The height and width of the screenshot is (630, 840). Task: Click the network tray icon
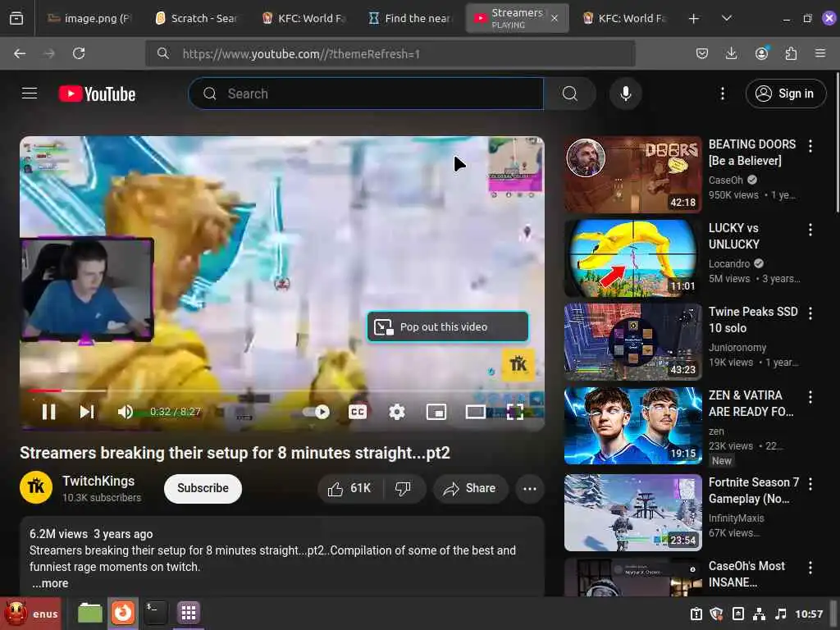(759, 614)
